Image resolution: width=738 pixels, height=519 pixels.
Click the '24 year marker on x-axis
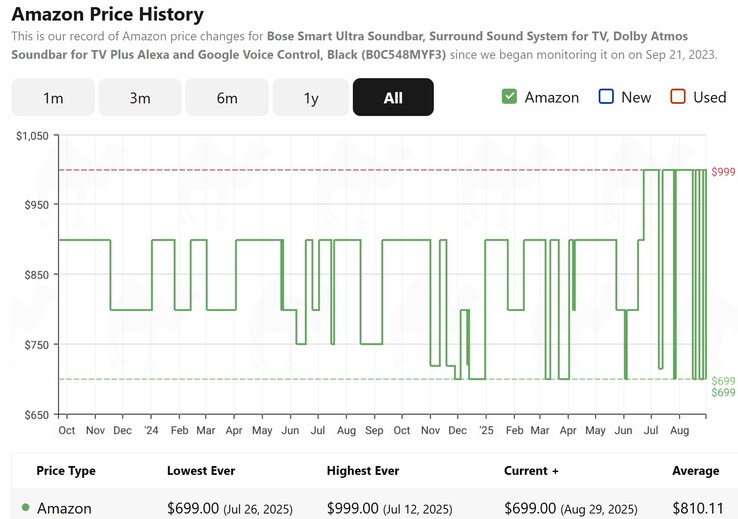click(151, 430)
